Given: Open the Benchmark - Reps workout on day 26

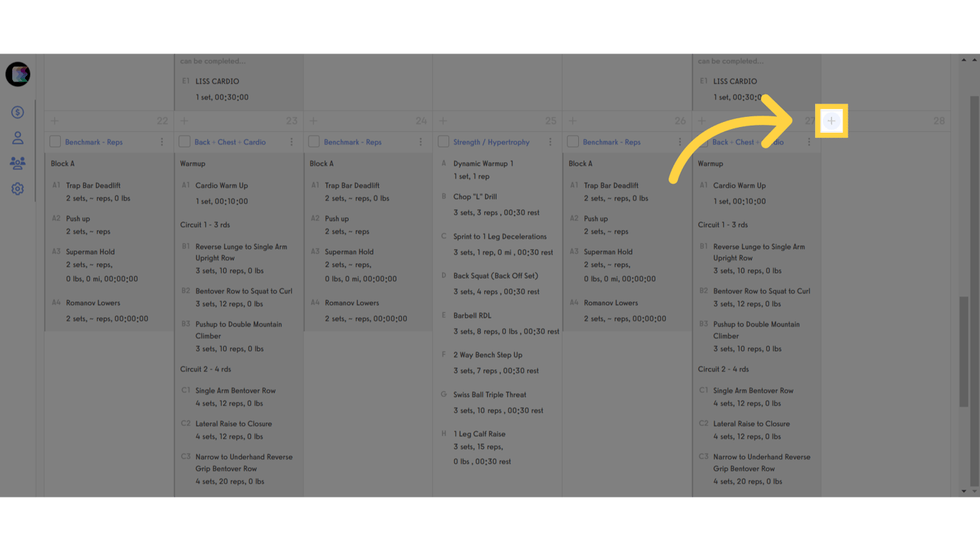Looking at the screenshot, I should [612, 142].
